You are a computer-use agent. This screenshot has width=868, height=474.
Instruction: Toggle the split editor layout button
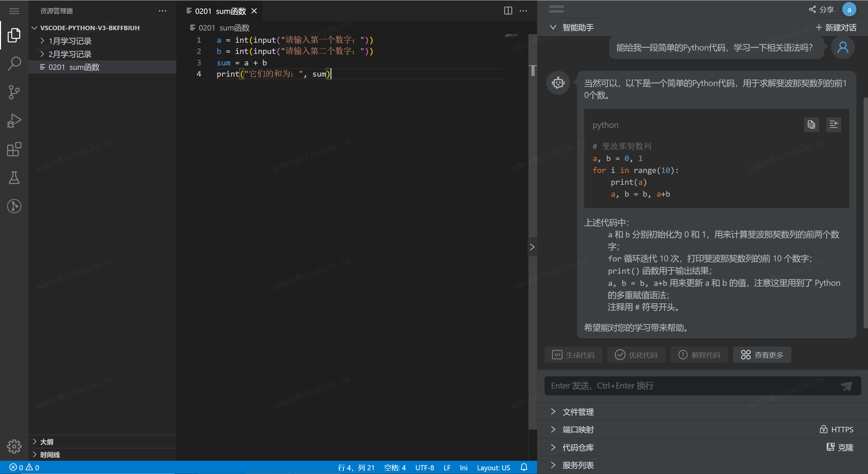(x=508, y=11)
